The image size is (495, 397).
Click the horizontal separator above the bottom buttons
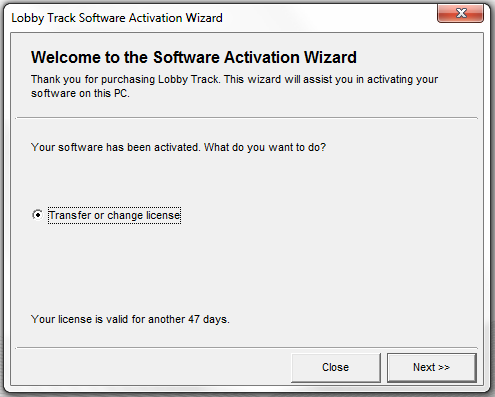pyautogui.click(x=247, y=348)
